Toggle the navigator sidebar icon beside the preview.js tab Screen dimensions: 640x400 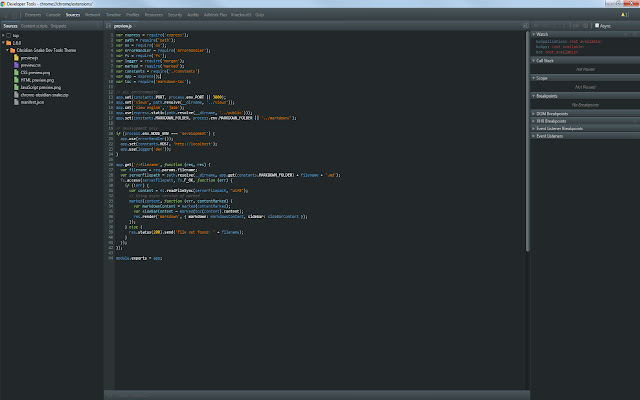click(x=109, y=26)
